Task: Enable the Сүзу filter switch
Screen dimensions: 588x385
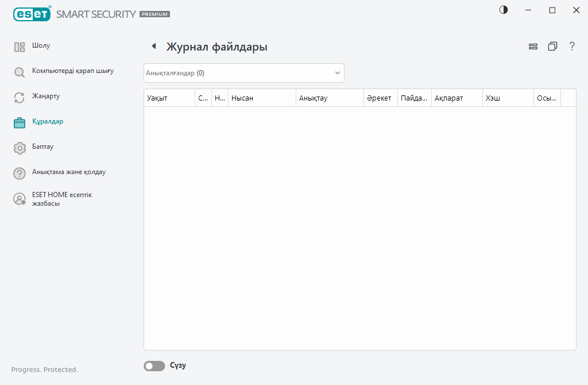Action: point(154,365)
